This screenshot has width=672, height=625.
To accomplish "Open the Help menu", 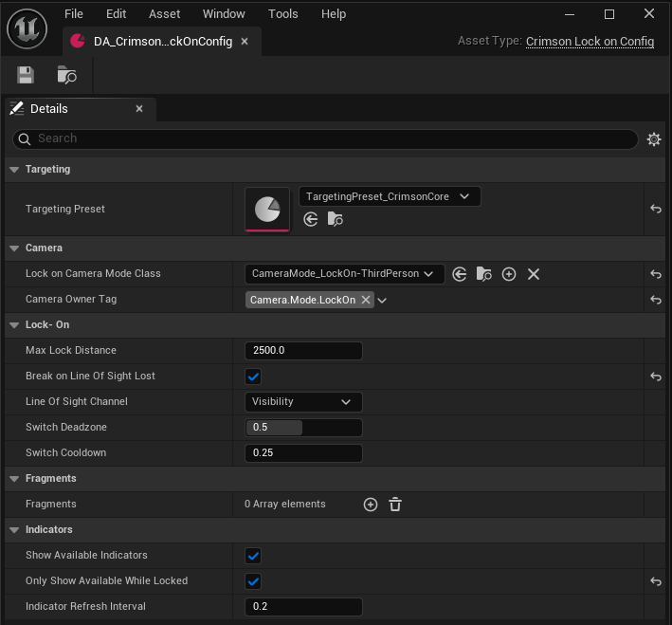I will (x=334, y=14).
